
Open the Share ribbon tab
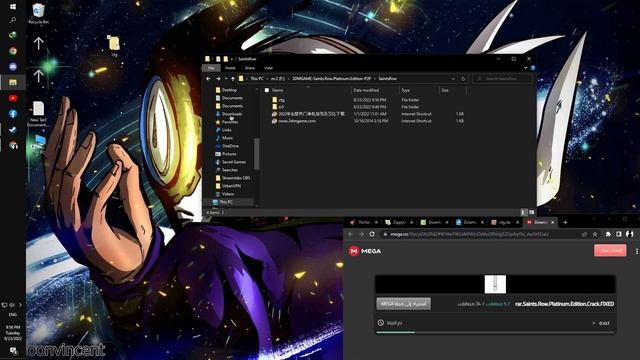pyautogui.click(x=250, y=68)
